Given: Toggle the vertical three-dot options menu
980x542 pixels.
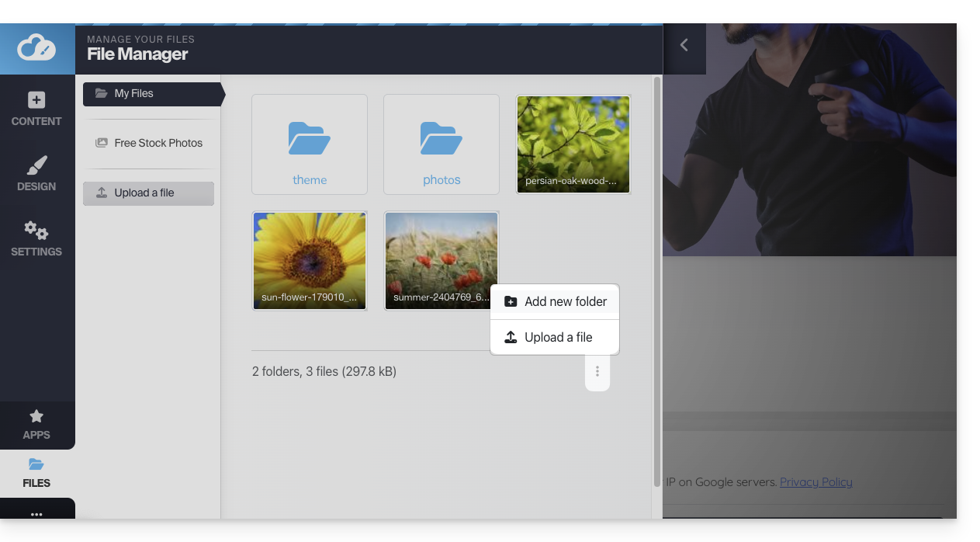Looking at the screenshot, I should pos(597,371).
